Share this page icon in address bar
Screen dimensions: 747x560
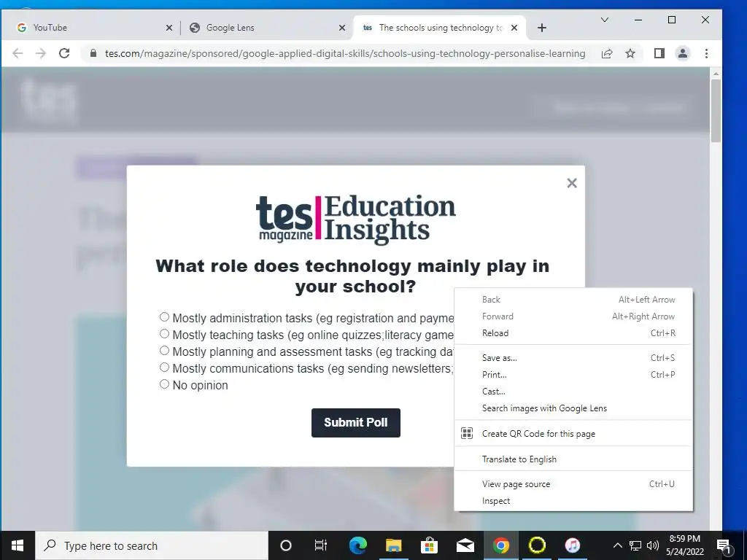[x=606, y=53]
